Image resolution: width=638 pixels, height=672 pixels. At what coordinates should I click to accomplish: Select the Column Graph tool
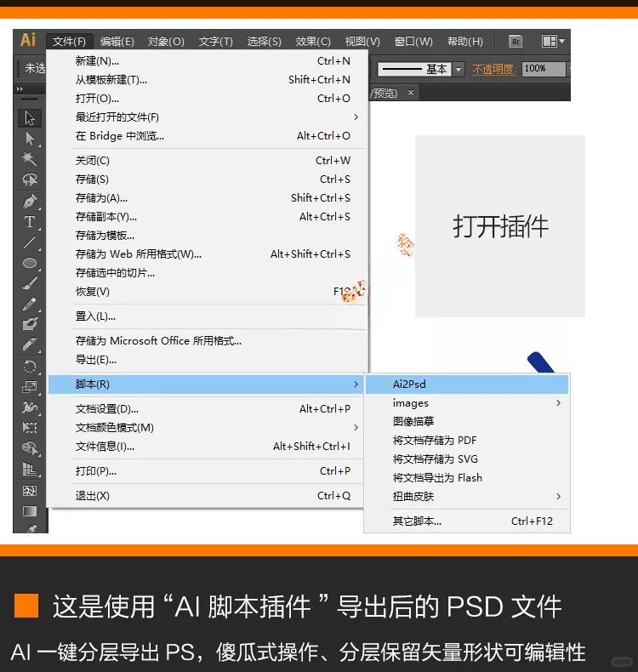[30, 470]
